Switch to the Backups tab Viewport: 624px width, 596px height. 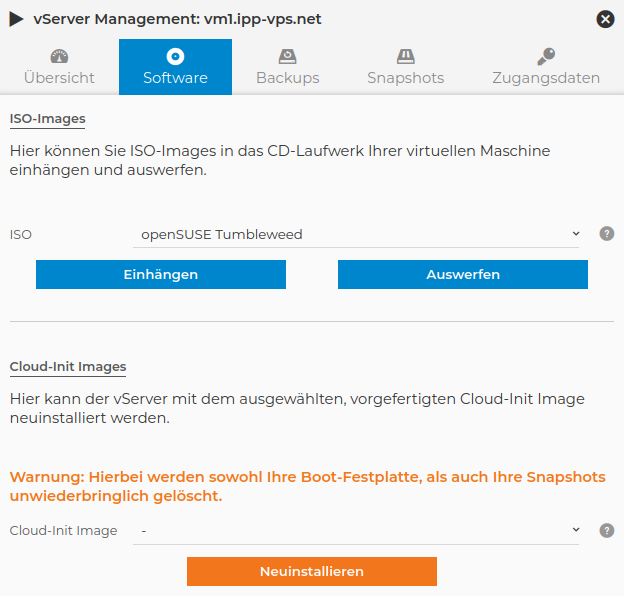[288, 77]
